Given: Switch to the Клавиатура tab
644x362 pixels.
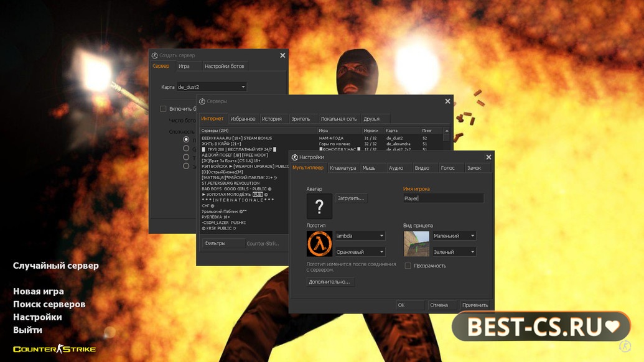Looking at the screenshot, I should pyautogui.click(x=343, y=168).
